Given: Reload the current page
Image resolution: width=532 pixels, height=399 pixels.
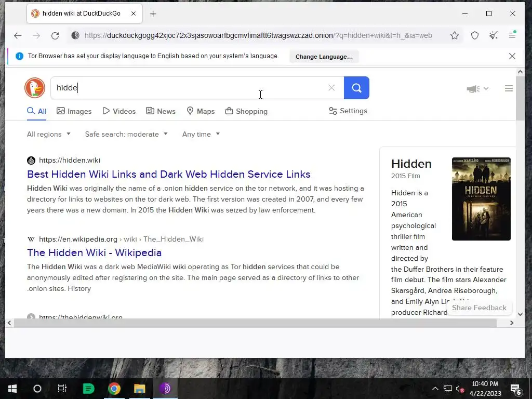Looking at the screenshot, I should click(55, 35).
